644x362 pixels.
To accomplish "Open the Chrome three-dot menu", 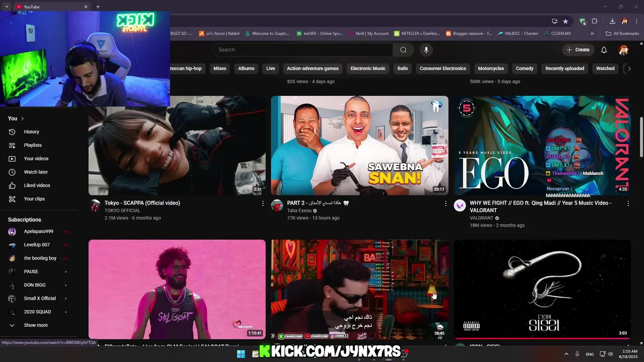I will 635,21.
